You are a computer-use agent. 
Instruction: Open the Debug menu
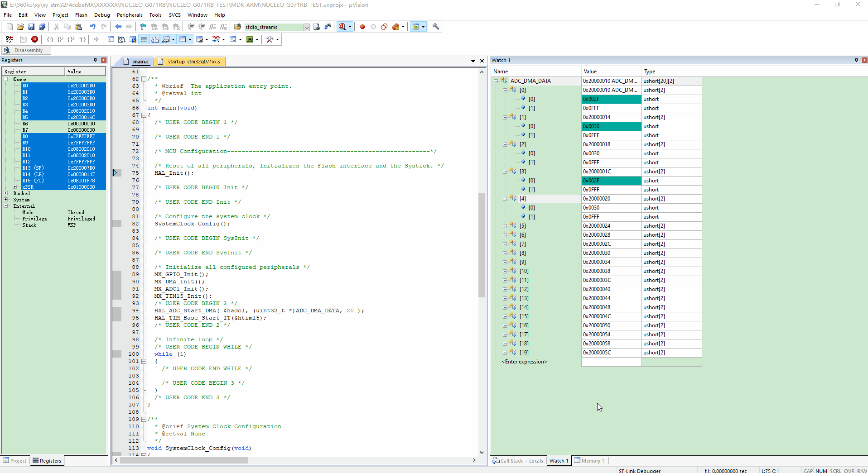(102, 15)
